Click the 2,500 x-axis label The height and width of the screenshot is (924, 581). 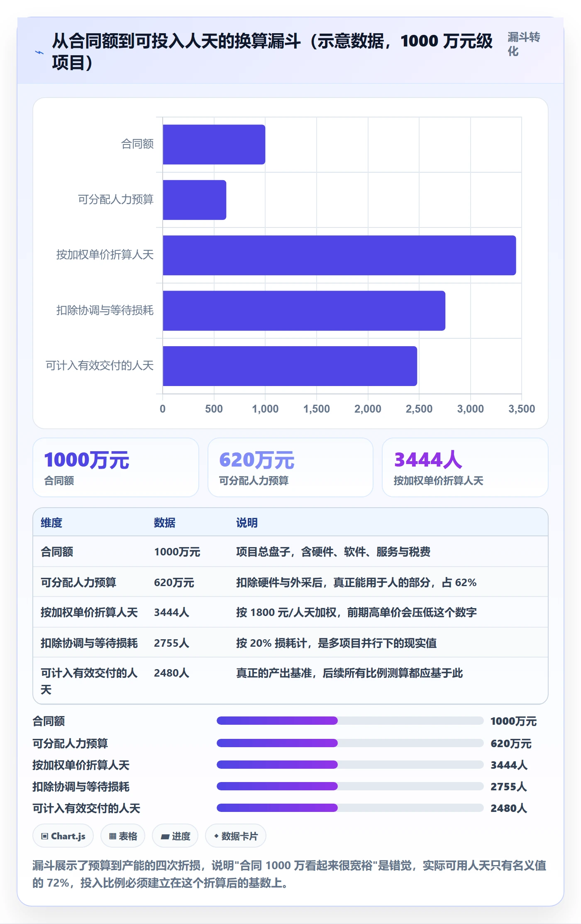point(419,409)
